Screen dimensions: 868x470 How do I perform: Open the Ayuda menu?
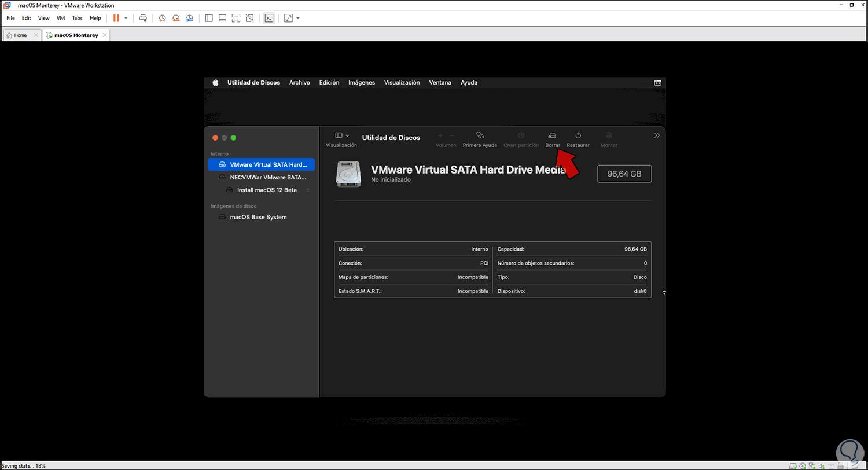[x=469, y=82]
